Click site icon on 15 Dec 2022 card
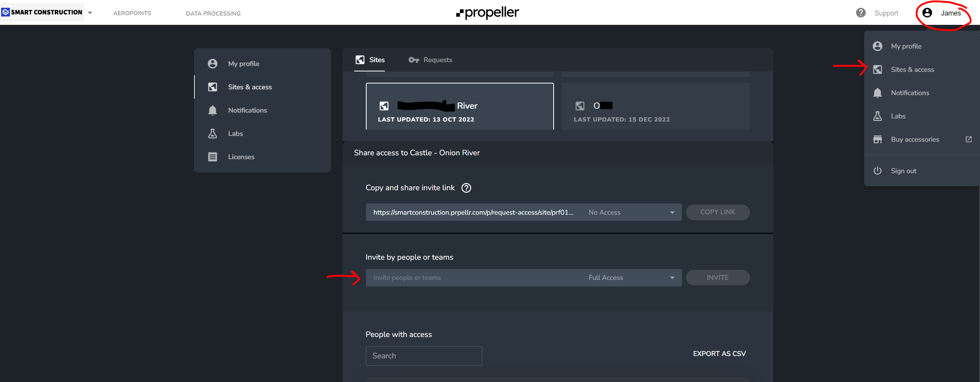Viewport: 980px width, 382px height. [x=580, y=106]
